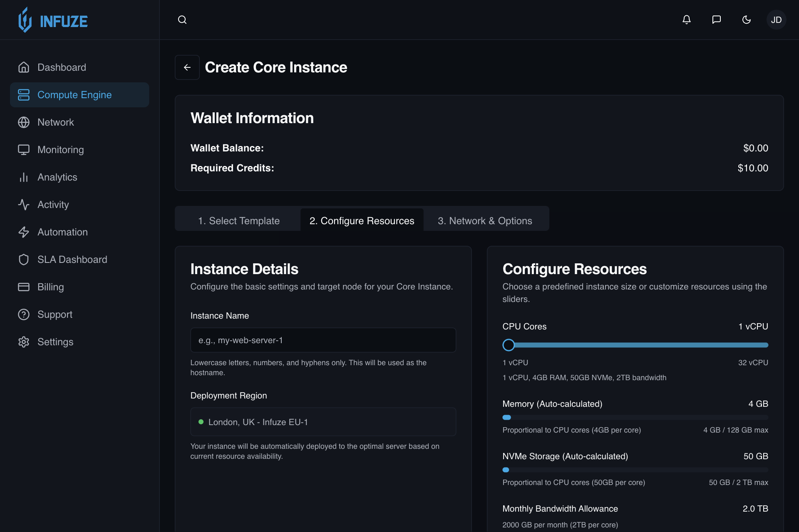The image size is (799, 532).
Task: Click the '1 vCPU' CPU Cores value
Action: [753, 327]
